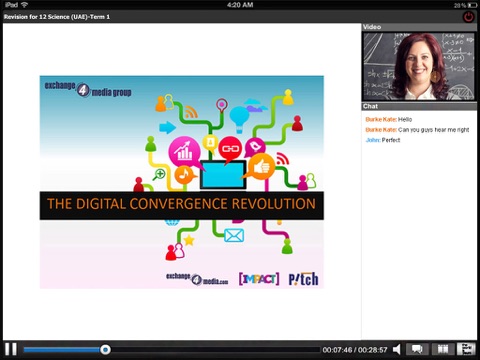Click the presenter video thumbnail

pos(419,66)
